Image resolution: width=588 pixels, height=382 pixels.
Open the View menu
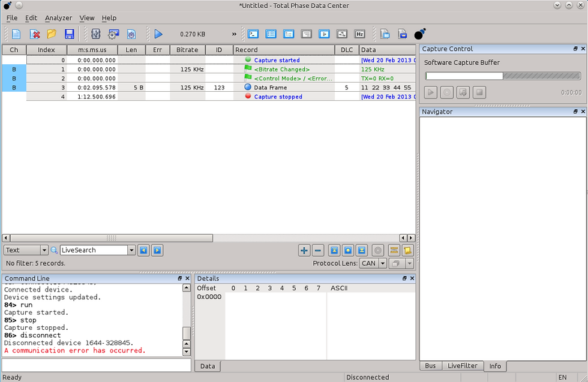(x=86, y=17)
